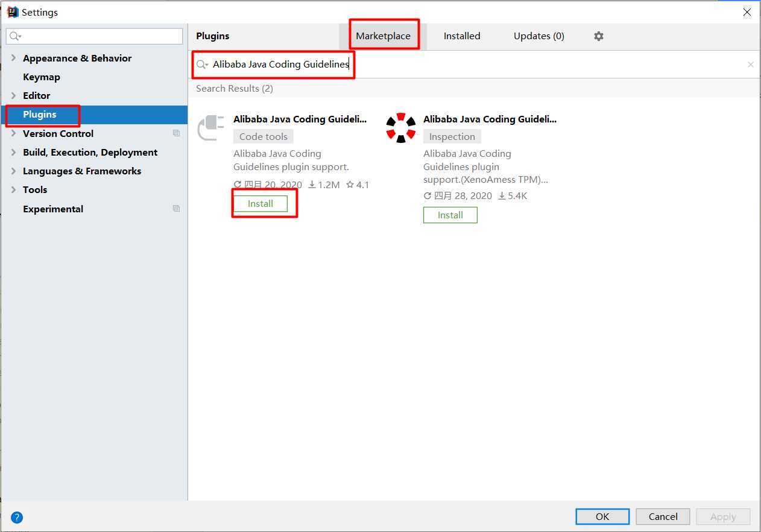Image resolution: width=761 pixels, height=532 pixels.
Task: Click the Apply button
Action: pyautogui.click(x=723, y=517)
